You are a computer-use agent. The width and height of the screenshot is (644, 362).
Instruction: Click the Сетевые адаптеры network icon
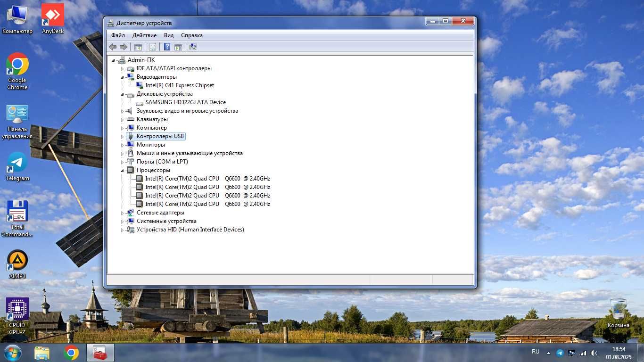tap(131, 213)
